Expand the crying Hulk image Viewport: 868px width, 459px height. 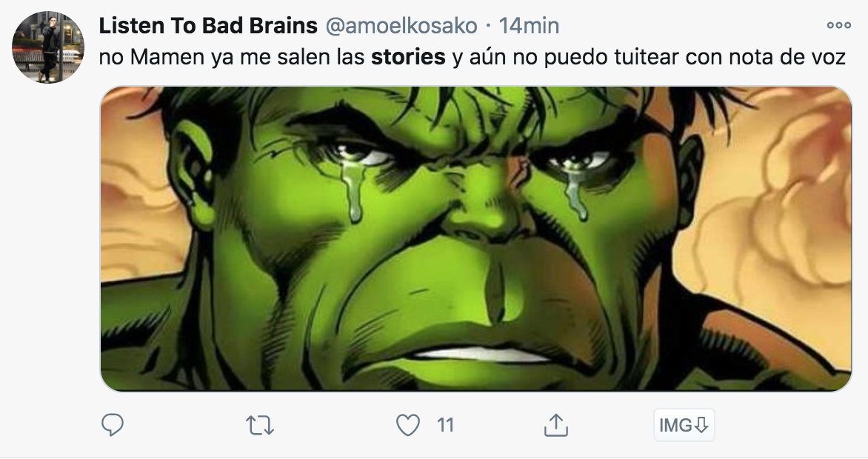click(x=476, y=238)
